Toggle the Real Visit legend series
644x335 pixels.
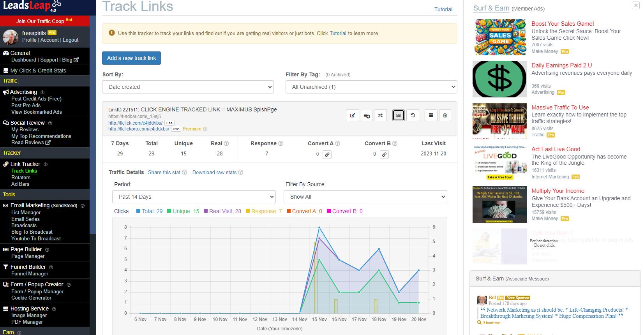[222, 211]
